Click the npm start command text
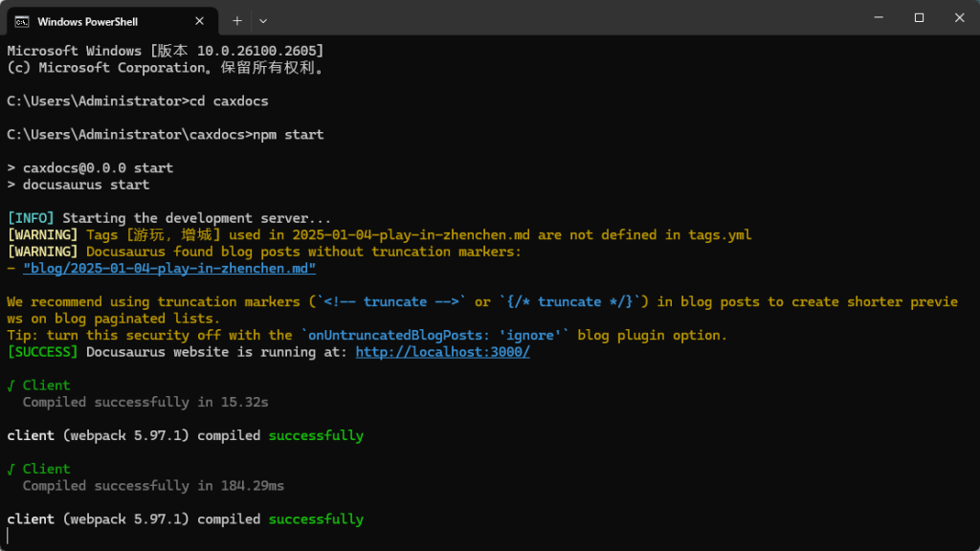 point(288,135)
